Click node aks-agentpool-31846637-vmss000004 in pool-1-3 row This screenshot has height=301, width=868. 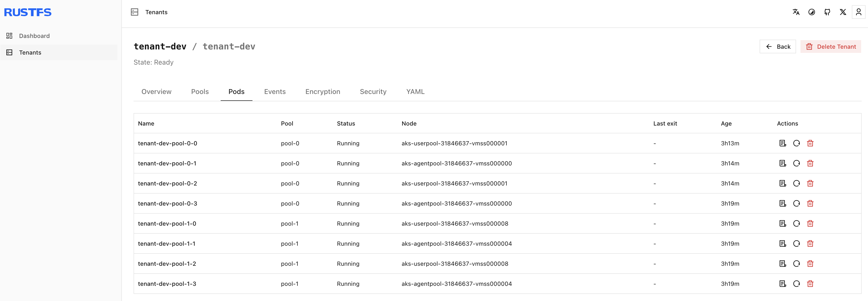tap(457, 284)
